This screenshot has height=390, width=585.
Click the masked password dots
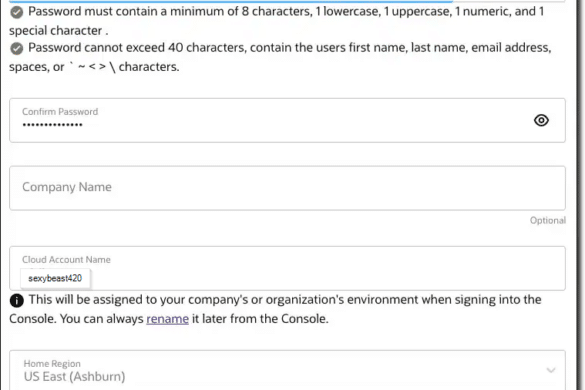point(52,125)
